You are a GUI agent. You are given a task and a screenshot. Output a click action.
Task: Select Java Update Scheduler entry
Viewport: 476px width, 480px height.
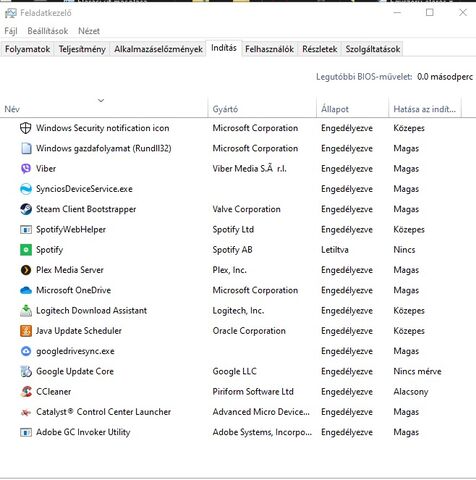point(79,331)
